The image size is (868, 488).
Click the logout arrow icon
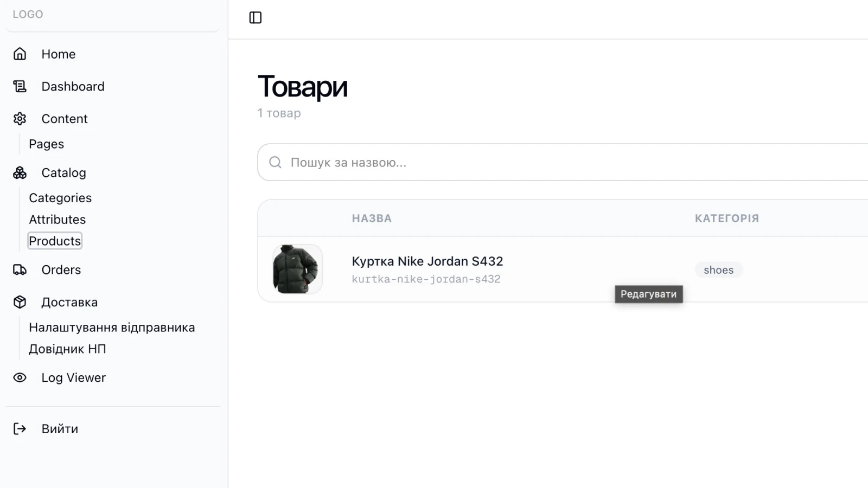pyautogui.click(x=20, y=428)
